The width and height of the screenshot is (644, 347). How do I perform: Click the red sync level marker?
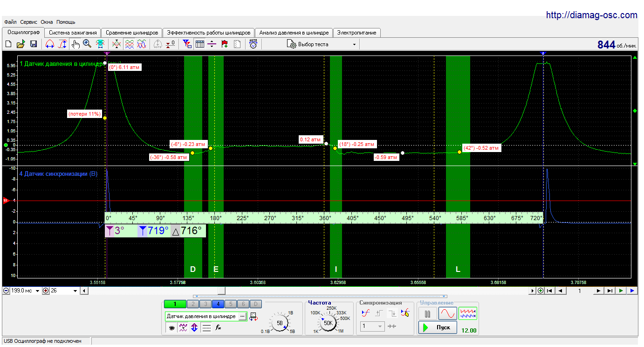6,201
